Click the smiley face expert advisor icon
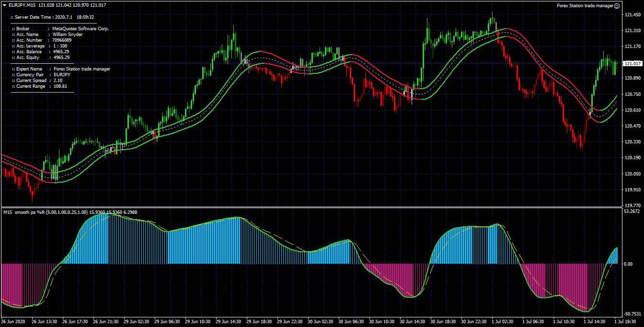Image resolution: width=644 pixels, height=327 pixels. coord(617,6)
